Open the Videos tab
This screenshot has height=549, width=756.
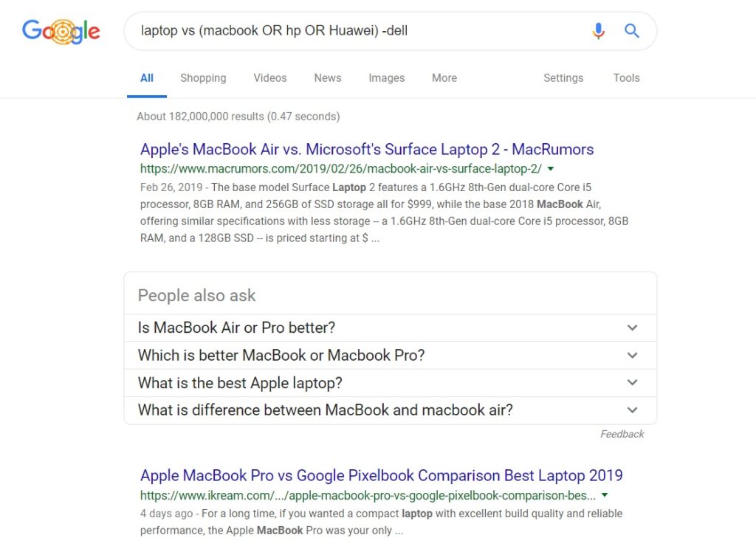tap(269, 78)
